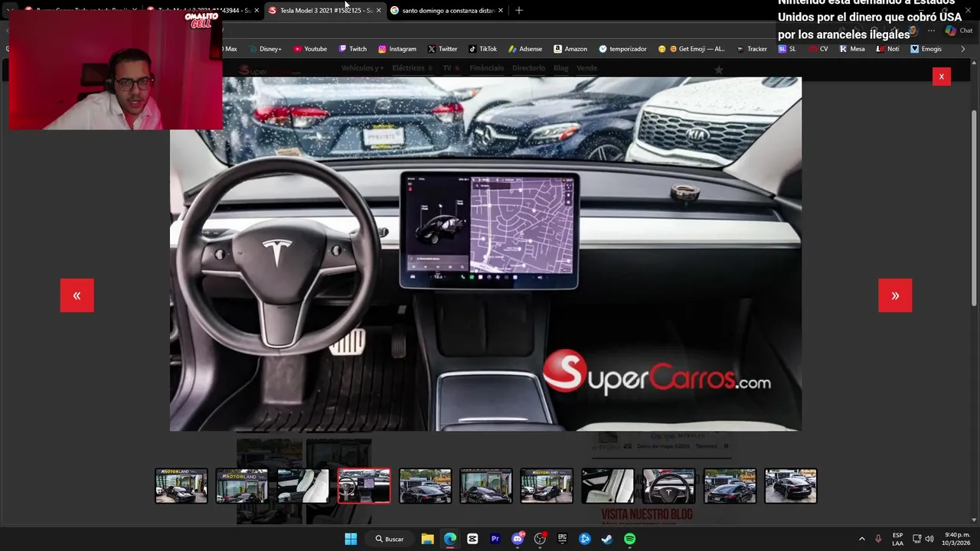This screenshot has width=980, height=551.
Task: Open File Explorer from the taskbar
Action: pos(427,539)
